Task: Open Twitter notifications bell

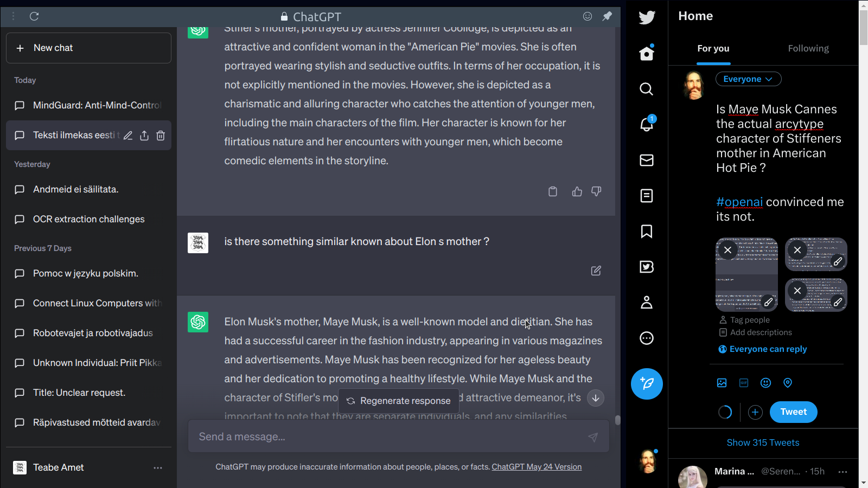Action: (x=646, y=124)
